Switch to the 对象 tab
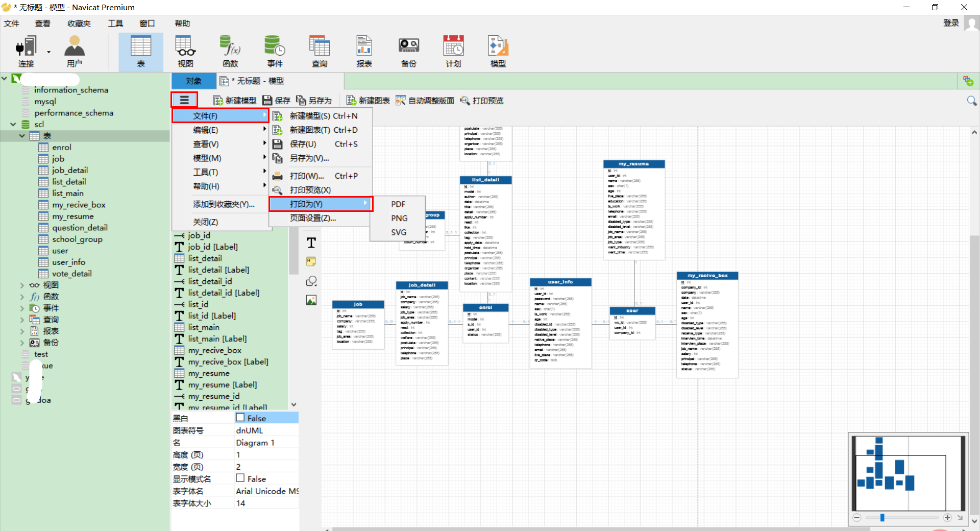 click(x=193, y=81)
